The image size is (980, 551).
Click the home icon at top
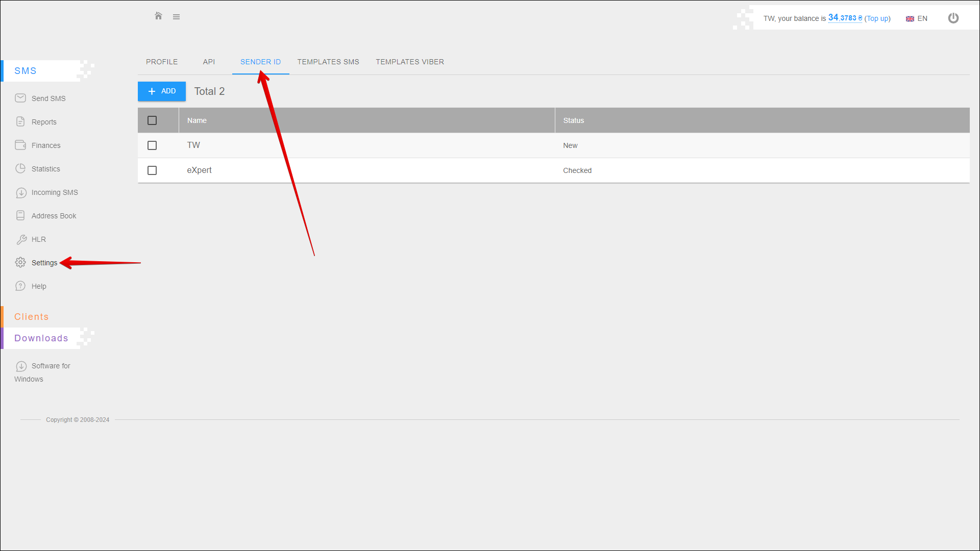pyautogui.click(x=158, y=16)
